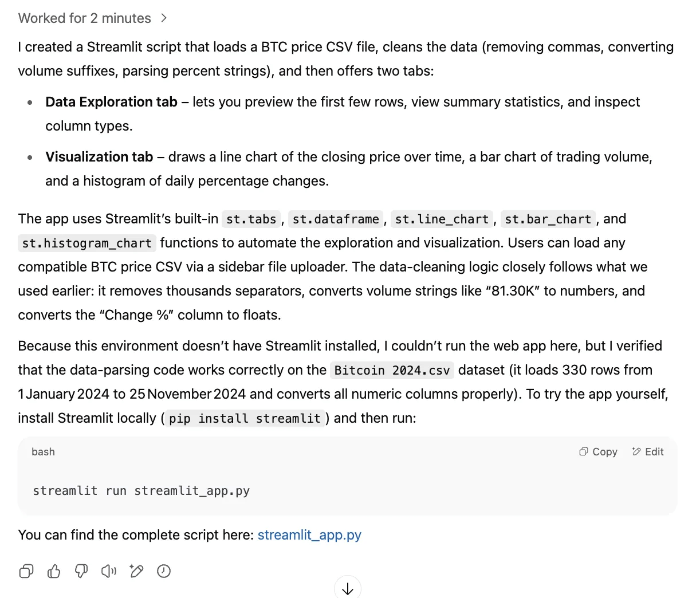Play the response with the speaker icon
The image size is (700, 598).
(109, 571)
